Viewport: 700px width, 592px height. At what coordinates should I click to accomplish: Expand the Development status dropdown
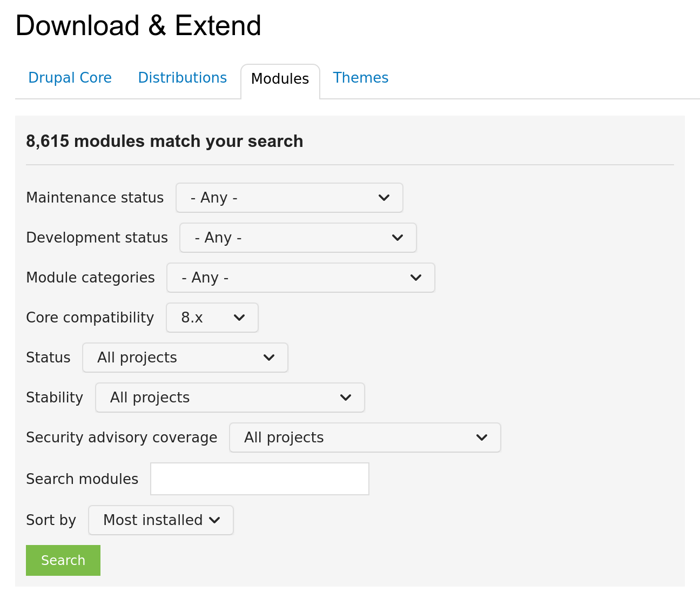(298, 238)
